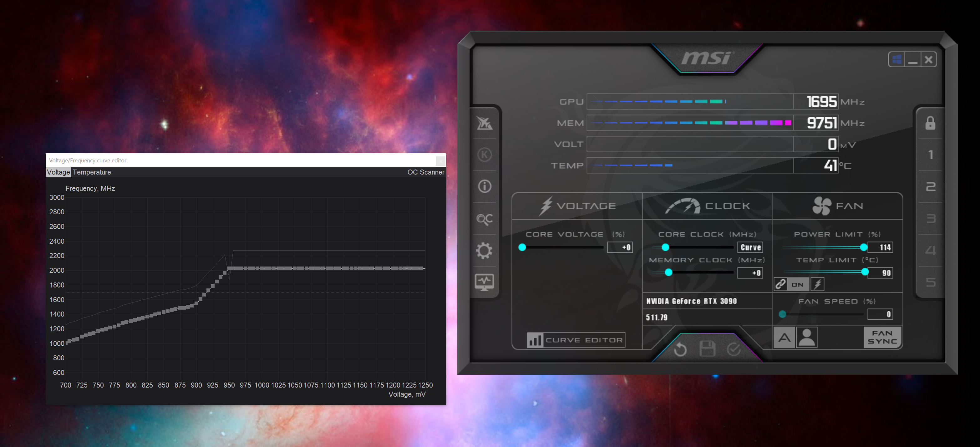
Task: Click the Fan Speed 0 field
Action: pos(880,314)
